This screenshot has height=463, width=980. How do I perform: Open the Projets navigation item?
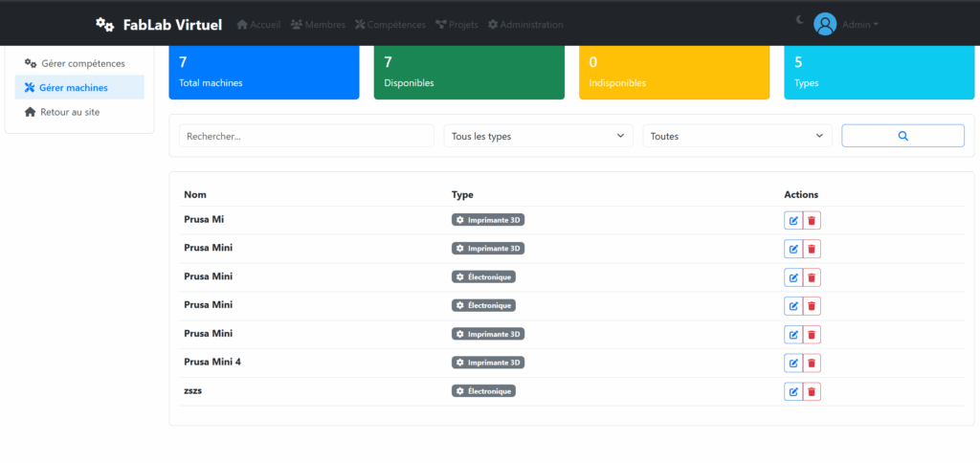click(457, 24)
